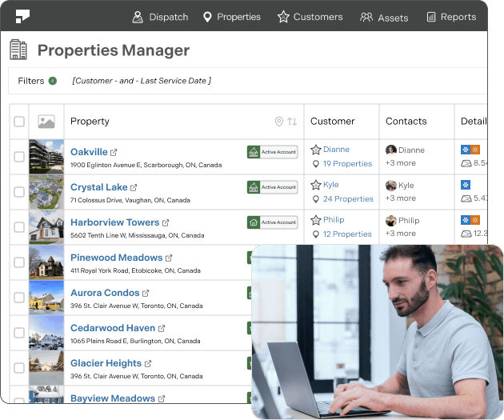Open external link icon beside Crystal Lake
The image size is (504, 420).
(x=133, y=187)
